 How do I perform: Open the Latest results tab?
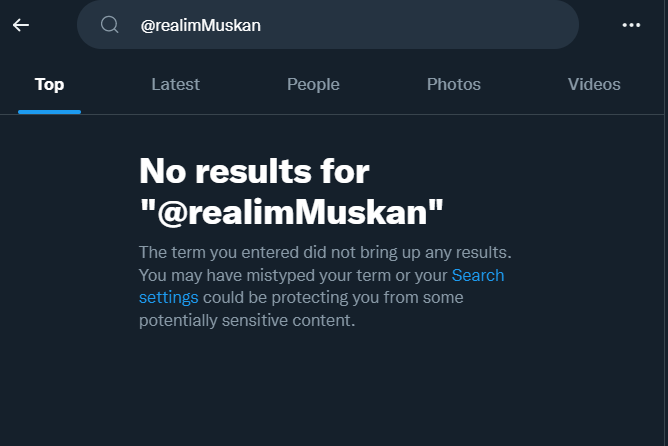pos(175,84)
